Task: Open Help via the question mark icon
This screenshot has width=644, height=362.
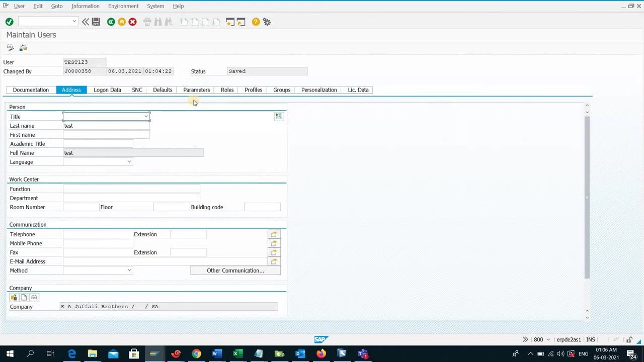Action: click(256, 22)
